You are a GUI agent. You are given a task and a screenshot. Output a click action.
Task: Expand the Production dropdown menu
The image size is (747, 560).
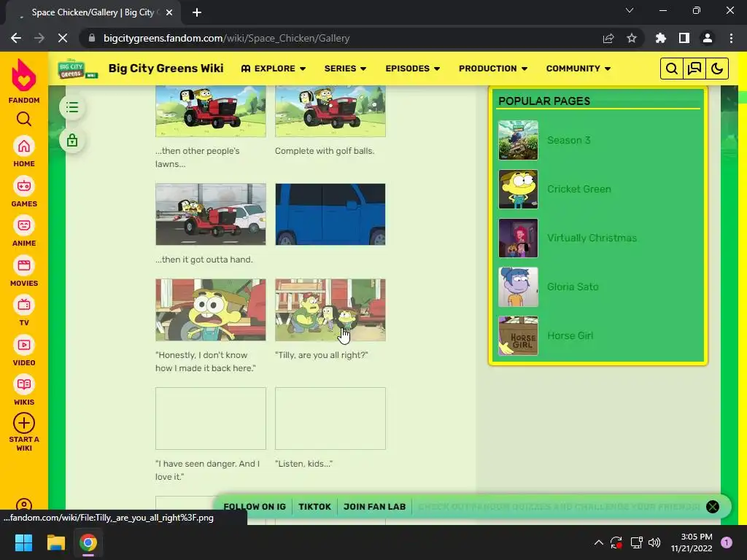pos(493,69)
